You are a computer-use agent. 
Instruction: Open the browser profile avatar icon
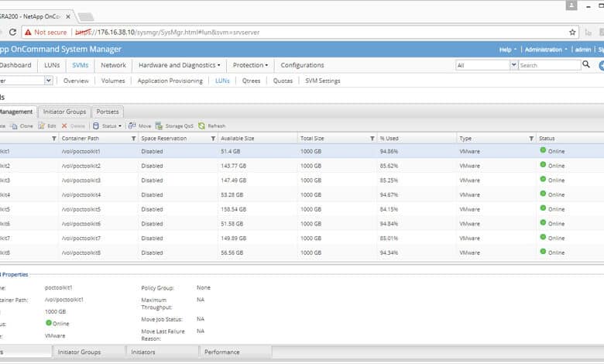(571, 5)
